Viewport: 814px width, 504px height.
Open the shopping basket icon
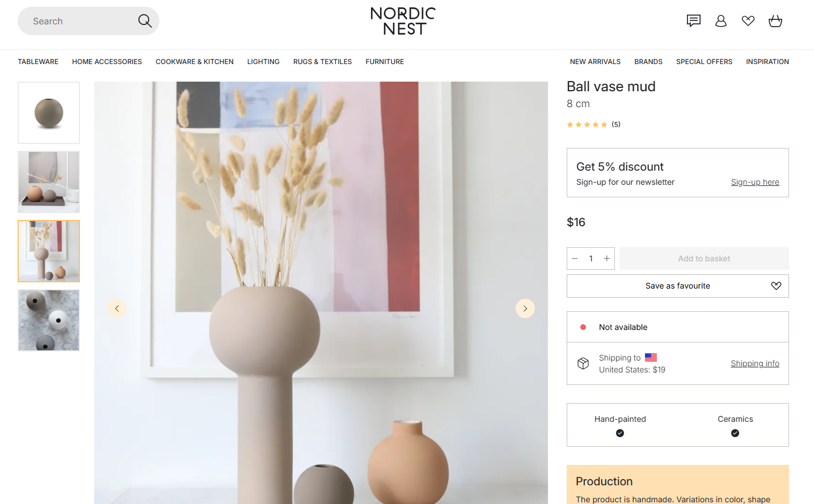775,21
